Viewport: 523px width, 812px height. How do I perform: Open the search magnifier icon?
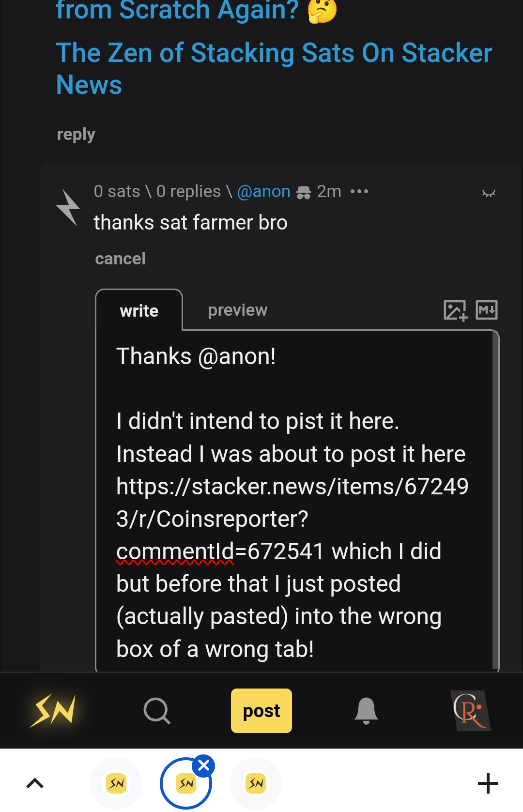click(x=157, y=711)
